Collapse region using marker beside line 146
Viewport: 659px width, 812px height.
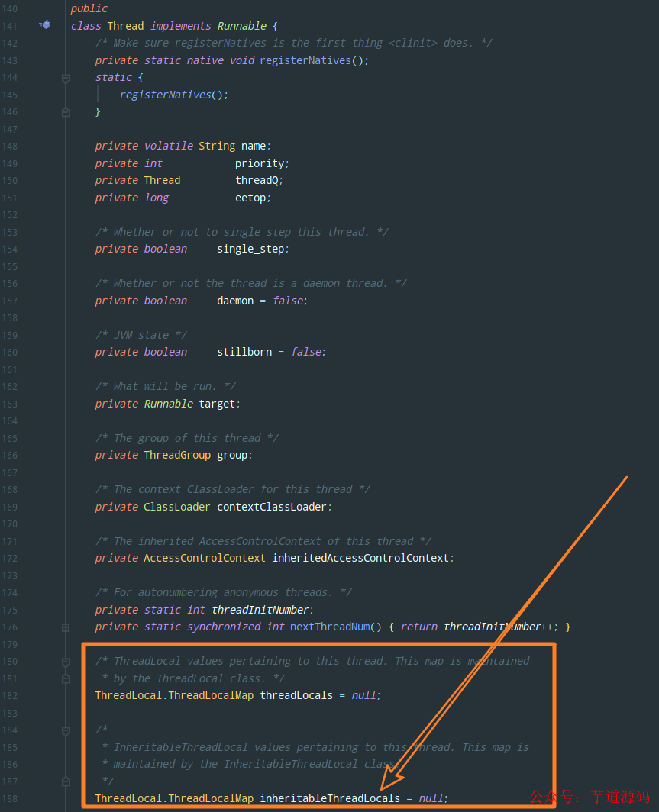click(x=65, y=111)
